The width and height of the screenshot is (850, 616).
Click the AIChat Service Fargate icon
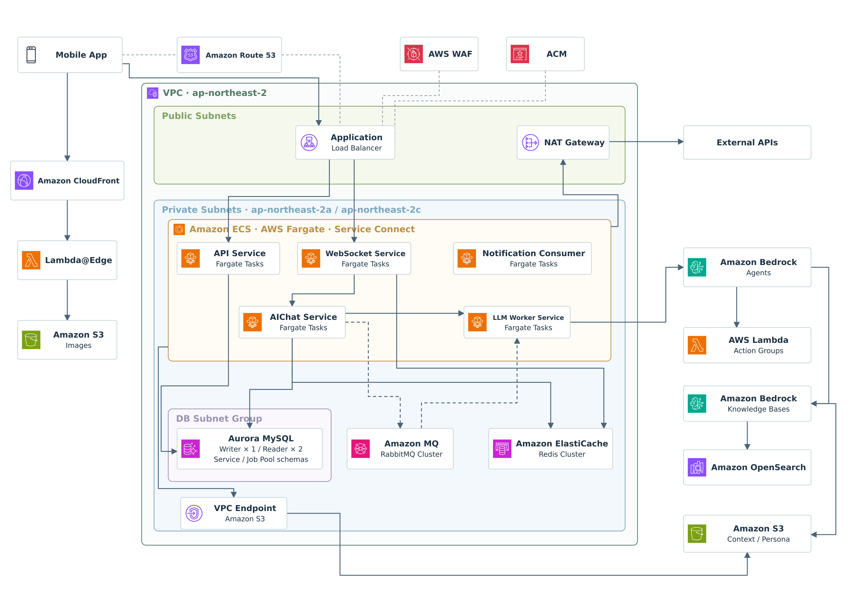252,322
